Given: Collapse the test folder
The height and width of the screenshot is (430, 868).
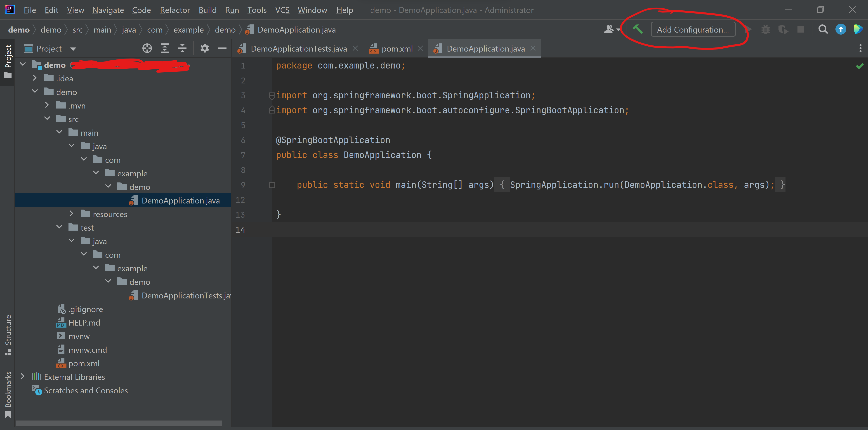Looking at the screenshot, I should tap(59, 227).
